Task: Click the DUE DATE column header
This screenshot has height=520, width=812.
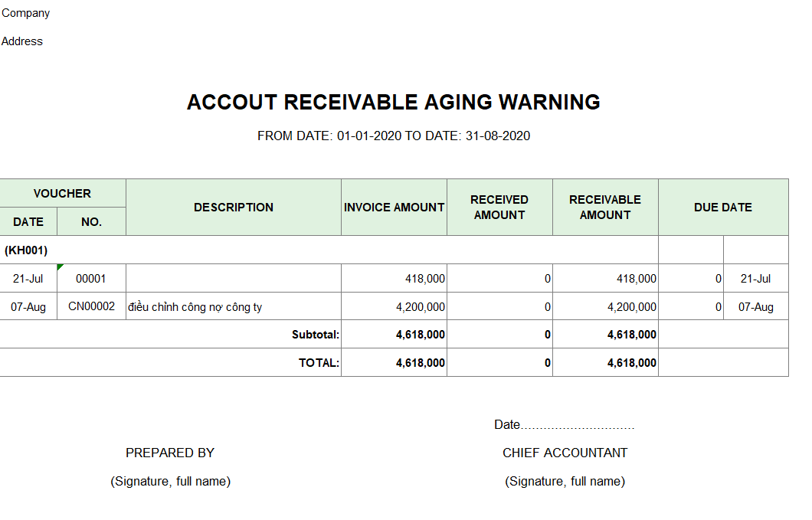Action: 722,207
